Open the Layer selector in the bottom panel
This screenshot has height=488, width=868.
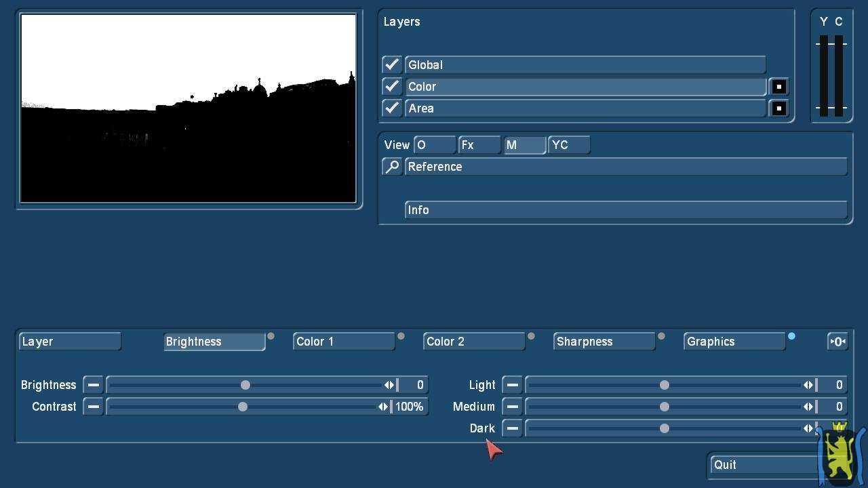pos(70,342)
